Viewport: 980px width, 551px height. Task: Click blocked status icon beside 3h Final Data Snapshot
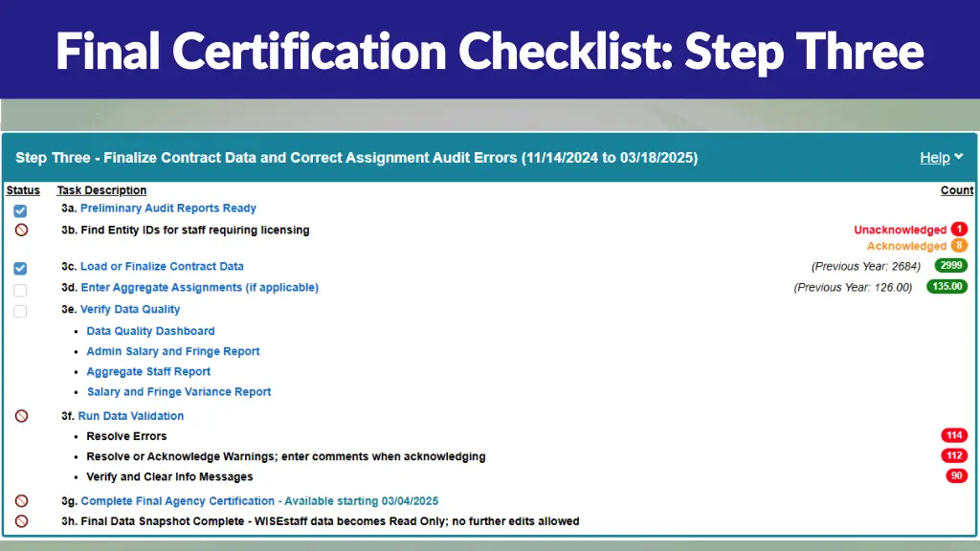click(21, 521)
